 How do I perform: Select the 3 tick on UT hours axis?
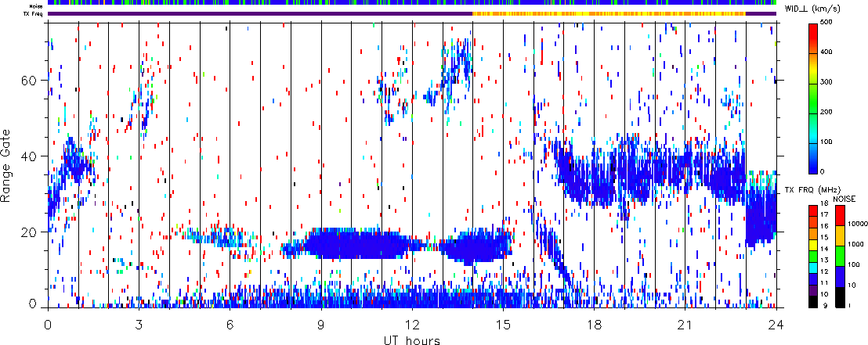pos(139,325)
